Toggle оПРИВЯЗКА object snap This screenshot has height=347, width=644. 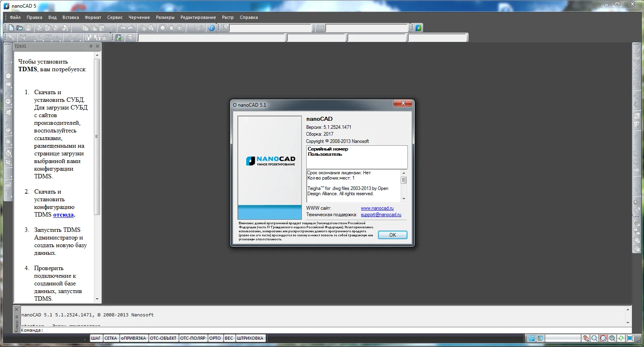point(133,338)
